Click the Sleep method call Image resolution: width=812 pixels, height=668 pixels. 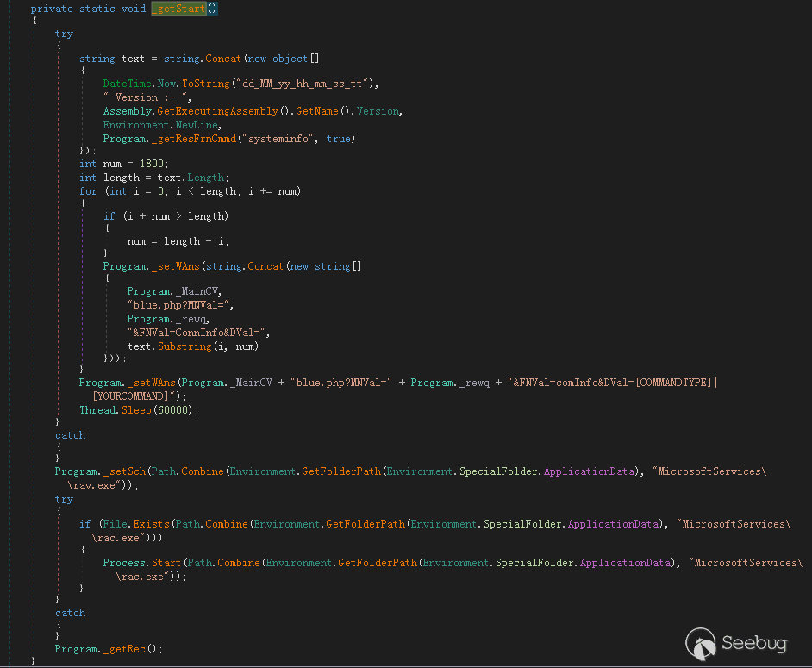coord(136,410)
